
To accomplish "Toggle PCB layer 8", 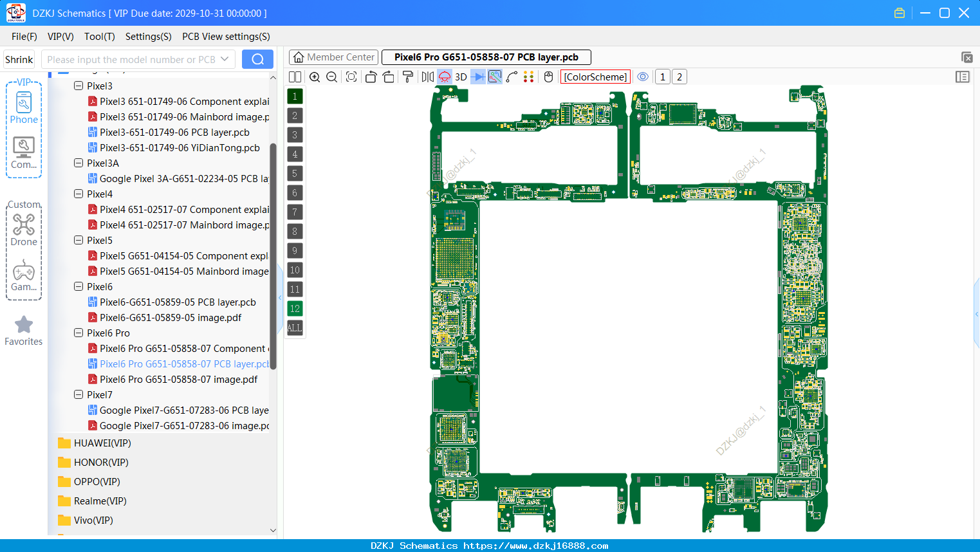I will coord(295,231).
